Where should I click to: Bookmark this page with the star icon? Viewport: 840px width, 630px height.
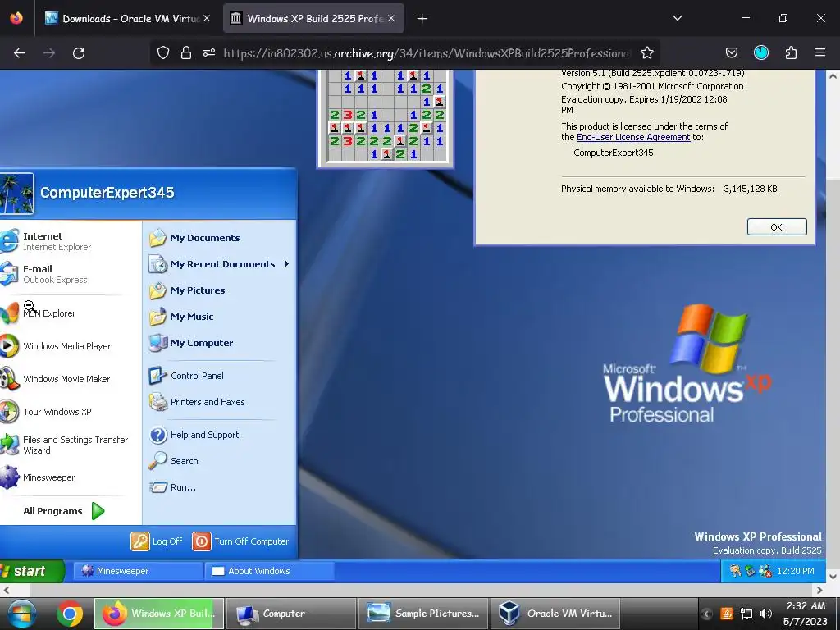(647, 53)
